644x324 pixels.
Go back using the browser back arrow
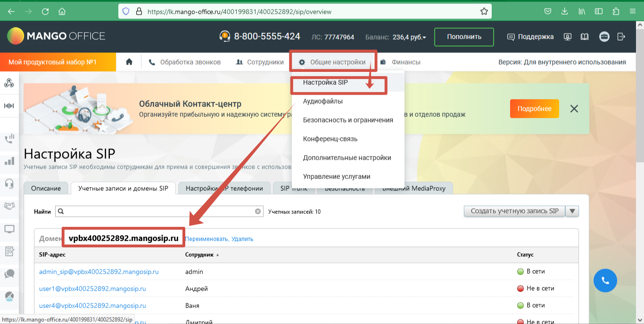click(x=11, y=11)
